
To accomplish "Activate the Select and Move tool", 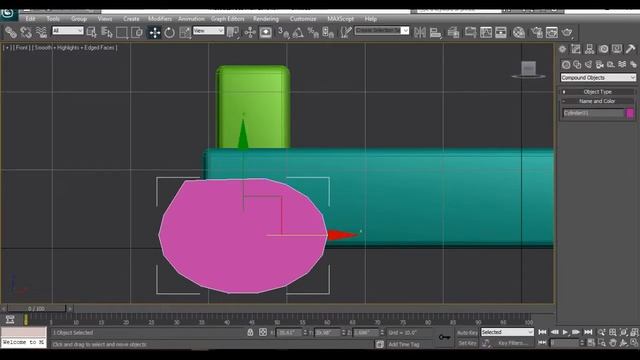I will tap(155, 32).
